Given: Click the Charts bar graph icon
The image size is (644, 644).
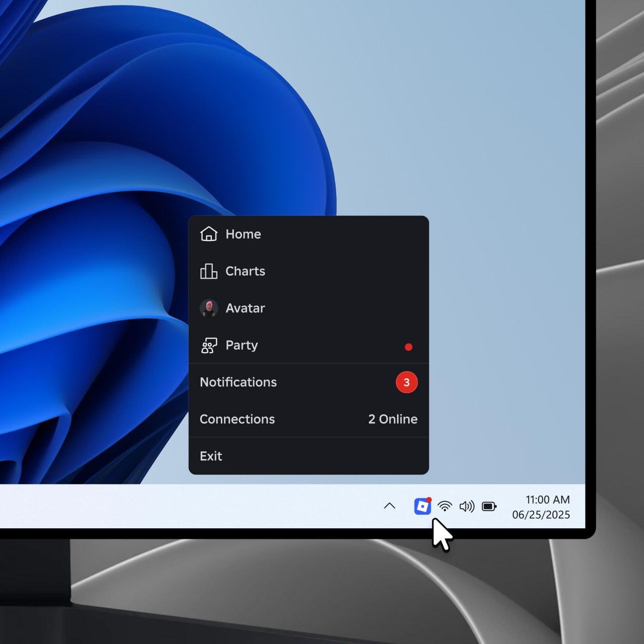Looking at the screenshot, I should point(208,271).
